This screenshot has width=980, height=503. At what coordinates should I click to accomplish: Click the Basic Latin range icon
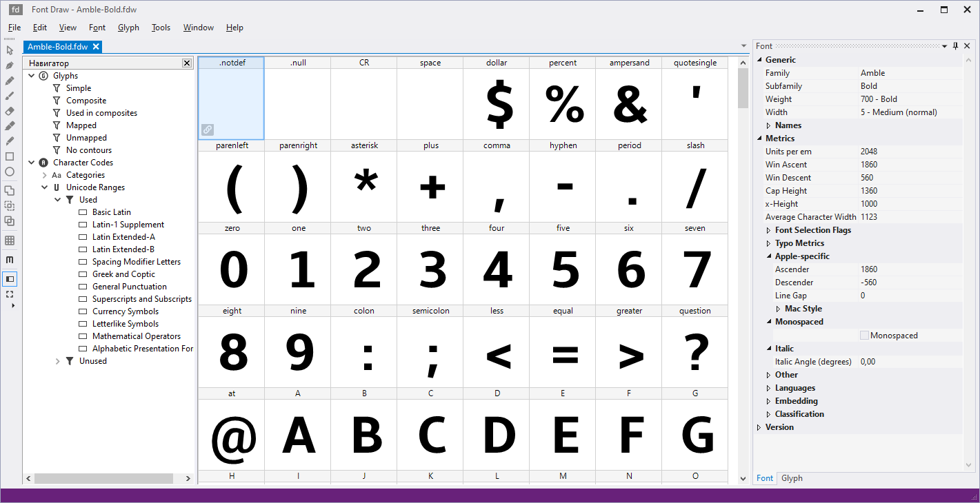coord(83,212)
